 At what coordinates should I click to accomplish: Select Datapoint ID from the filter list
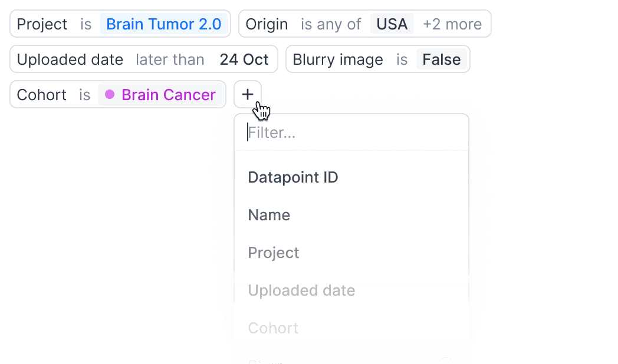click(x=293, y=177)
